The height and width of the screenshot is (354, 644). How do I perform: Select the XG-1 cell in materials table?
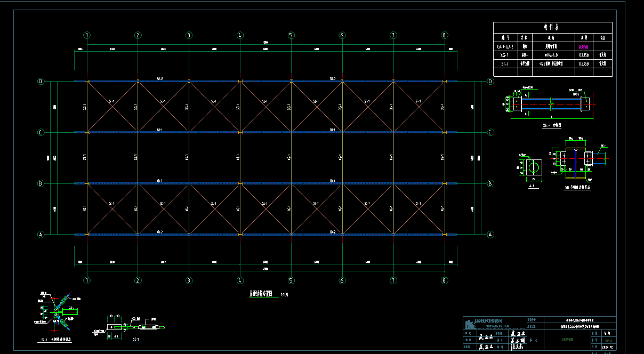tap(505, 55)
